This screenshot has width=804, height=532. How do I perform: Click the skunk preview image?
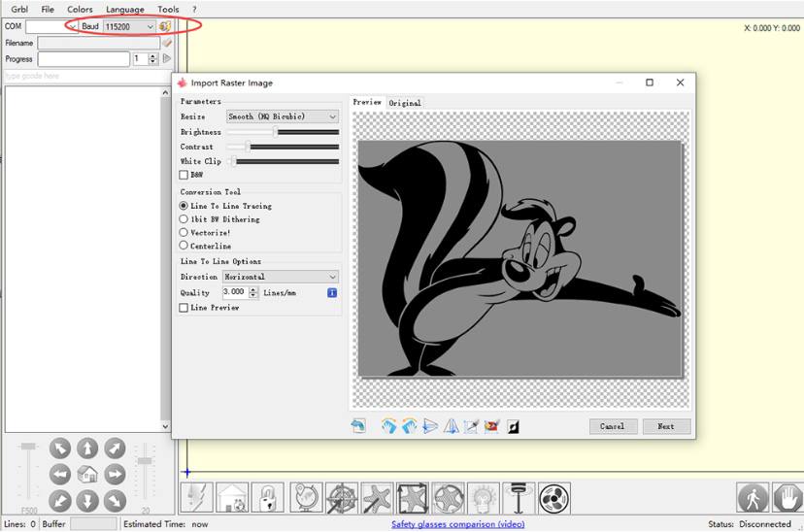520,259
